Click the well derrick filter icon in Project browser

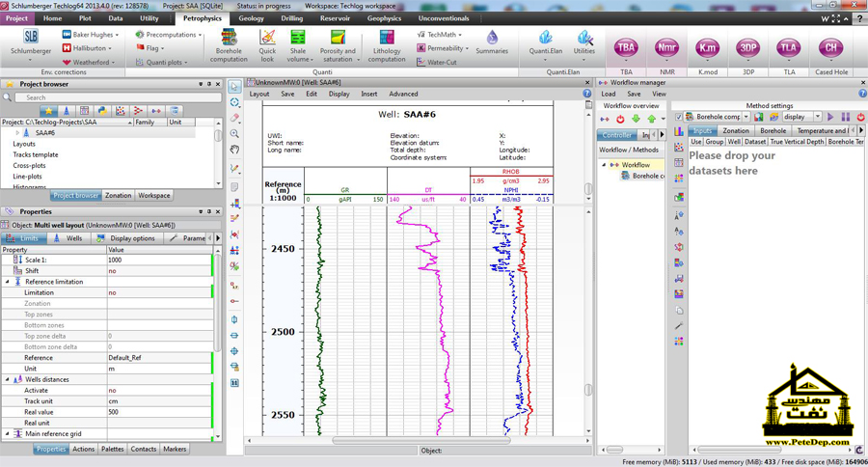click(67, 111)
